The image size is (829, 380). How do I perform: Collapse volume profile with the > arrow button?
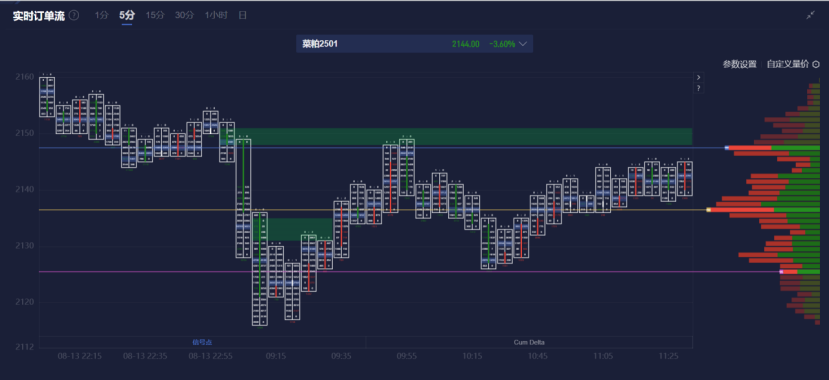[x=698, y=77]
